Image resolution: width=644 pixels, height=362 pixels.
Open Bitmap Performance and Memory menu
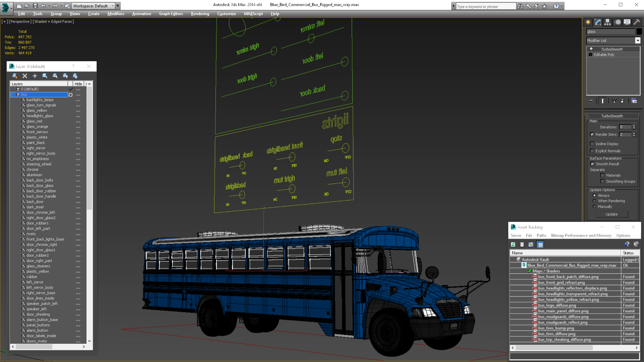[581, 235]
